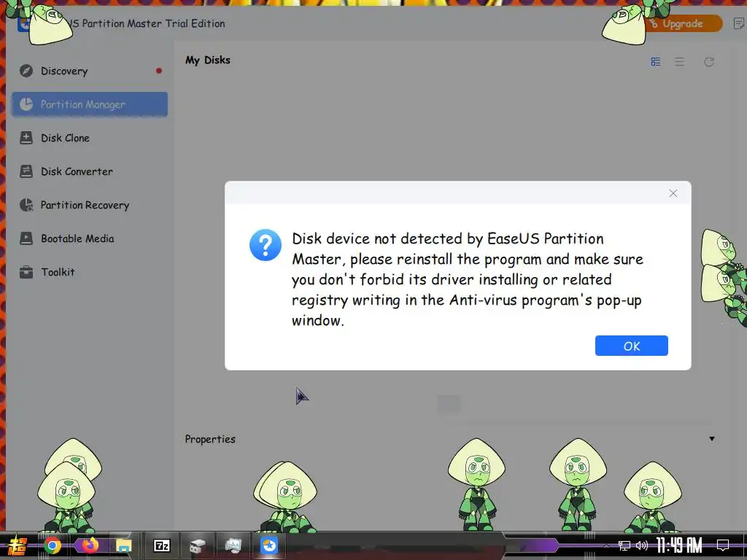Click the Disk Clone icon
This screenshot has height=560, width=747.
click(26, 138)
